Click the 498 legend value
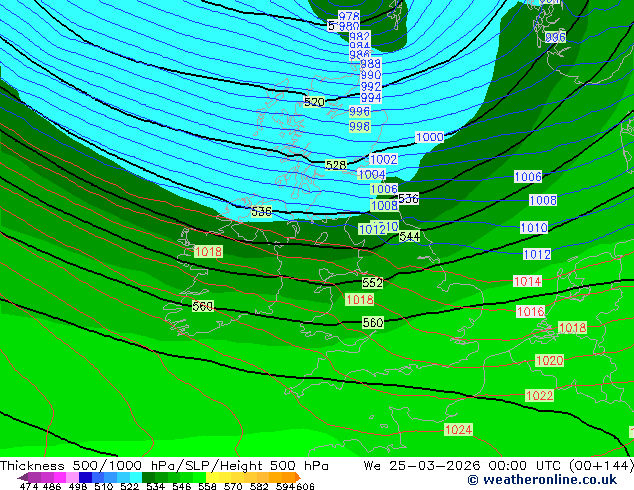 [78, 486]
